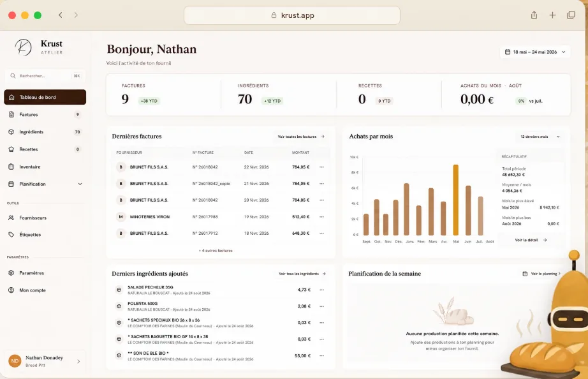Open Recettes chef hat icon

(11, 149)
